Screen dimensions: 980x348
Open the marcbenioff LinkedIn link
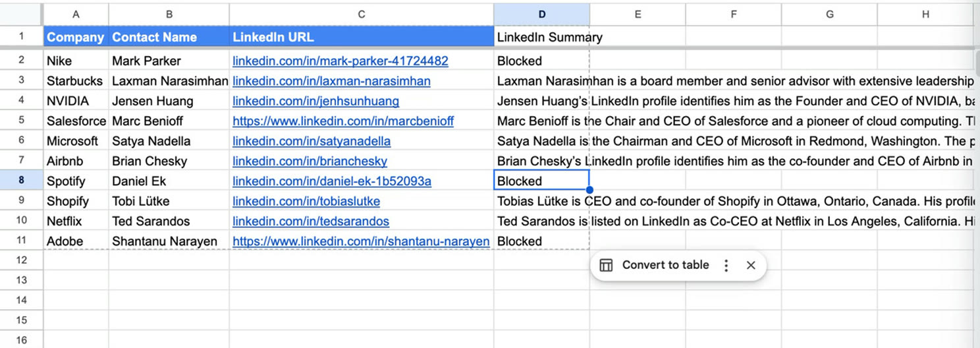click(x=343, y=121)
